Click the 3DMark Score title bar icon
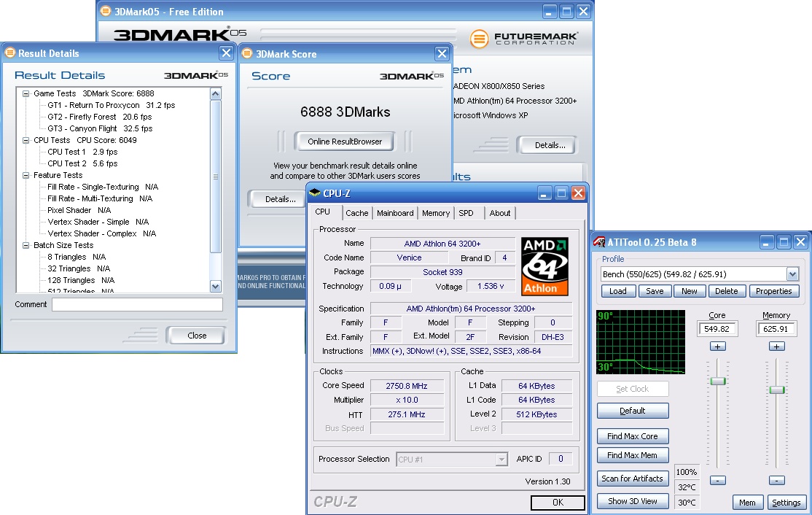812x515 pixels. point(248,53)
